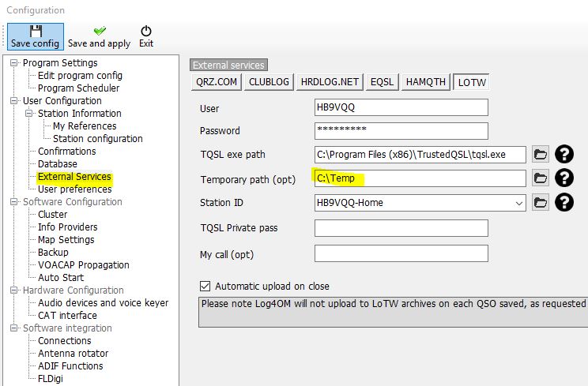Switch to the QRZ.COM tab
The width and height of the screenshot is (588, 386).
tap(217, 82)
